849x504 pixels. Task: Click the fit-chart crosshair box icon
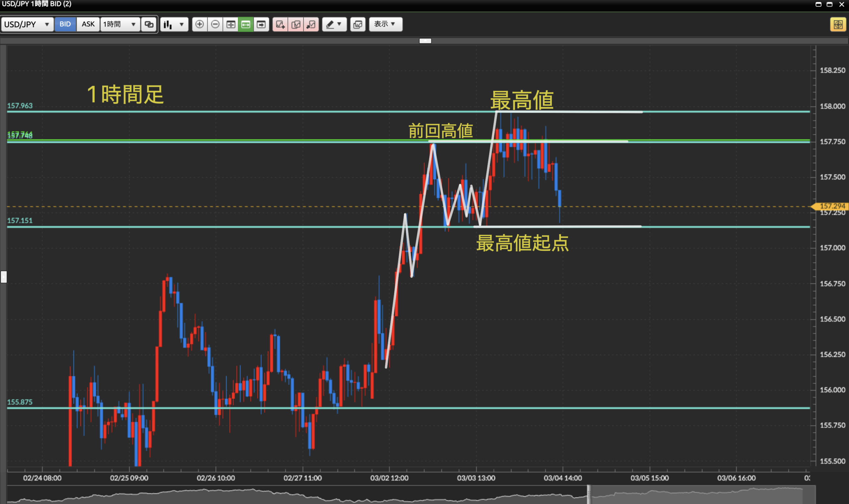tap(231, 24)
